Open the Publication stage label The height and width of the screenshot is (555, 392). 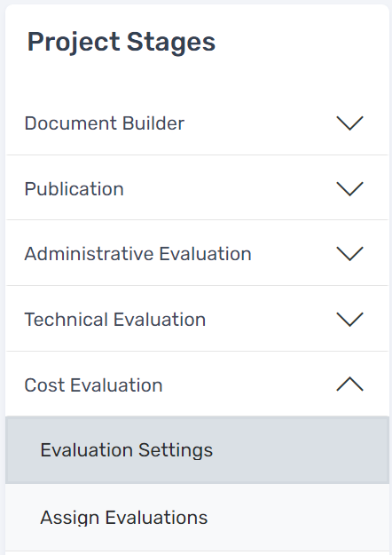click(x=74, y=188)
